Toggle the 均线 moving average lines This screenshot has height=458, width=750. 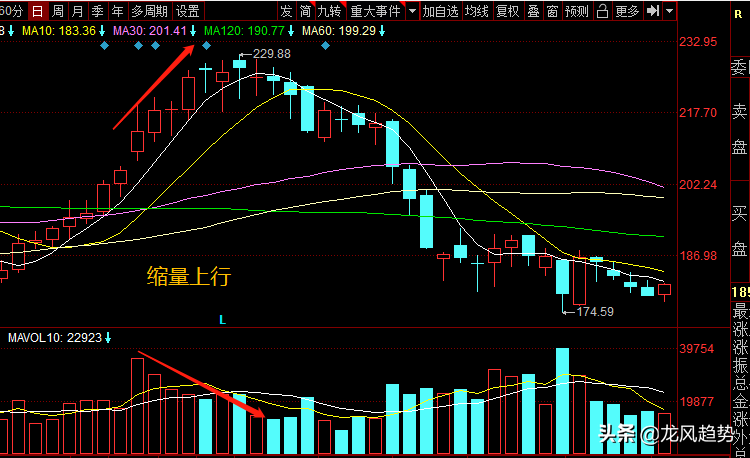(x=477, y=11)
